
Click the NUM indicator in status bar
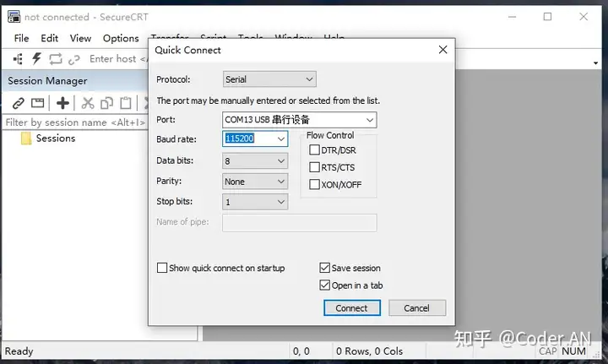point(573,351)
